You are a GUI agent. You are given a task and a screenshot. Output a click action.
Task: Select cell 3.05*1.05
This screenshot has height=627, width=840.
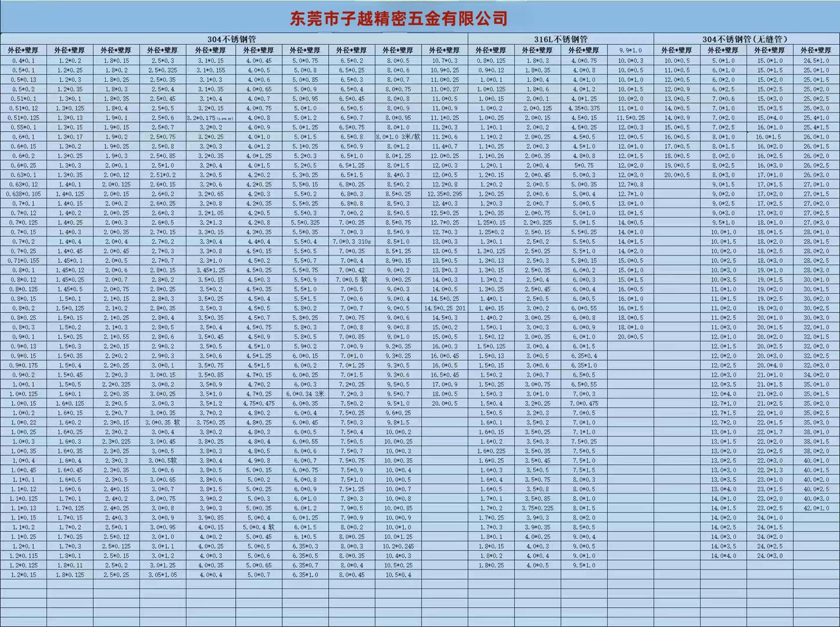163,575
